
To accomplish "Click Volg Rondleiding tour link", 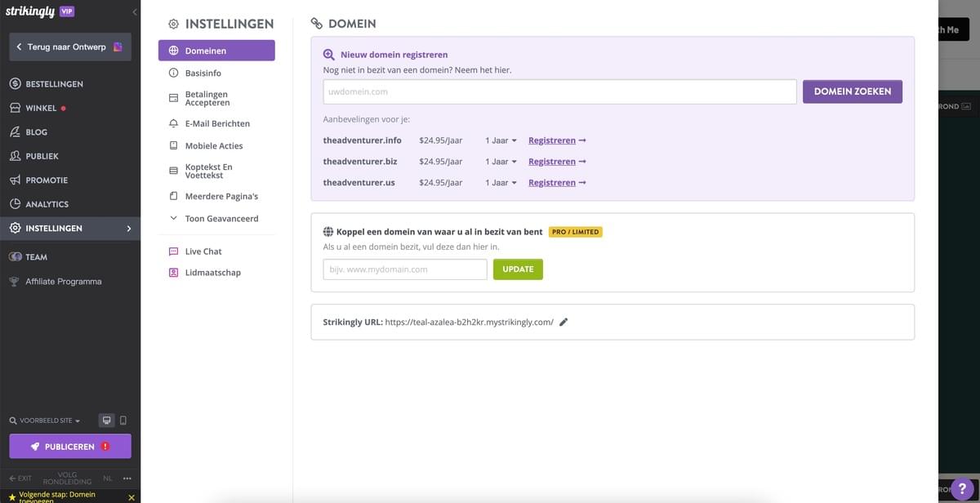I will point(67,478).
